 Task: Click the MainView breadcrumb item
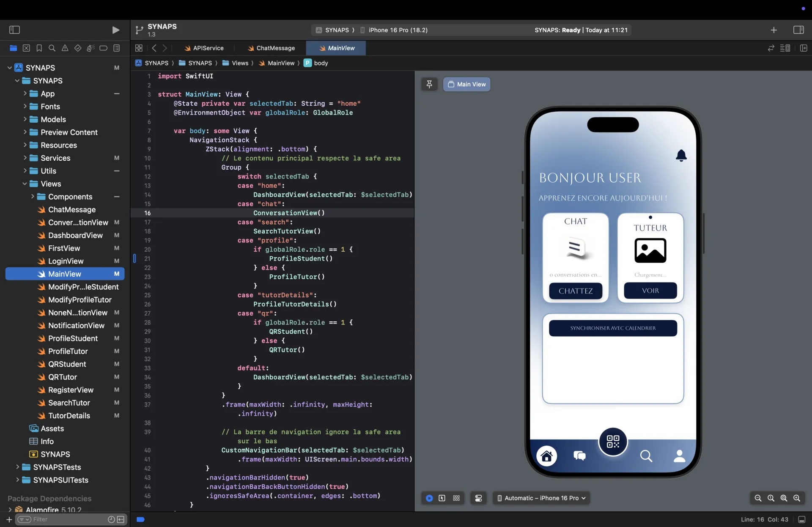[x=277, y=63]
